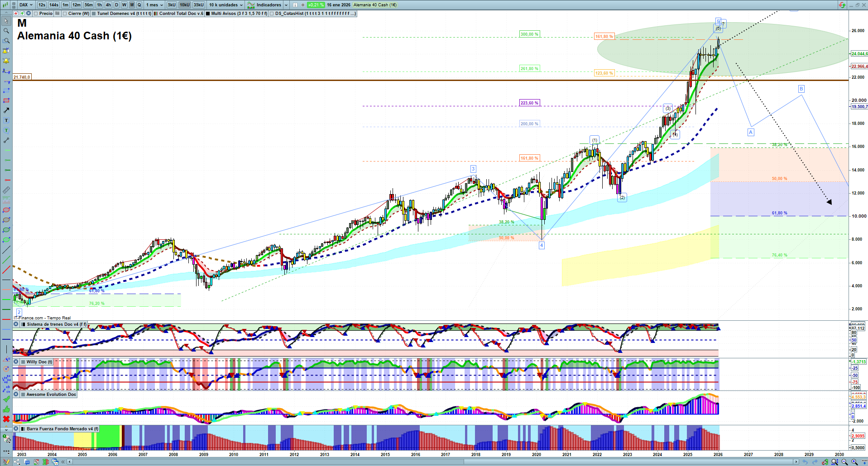
Task: Open the Indicadores chart icon
Action: tap(251, 5)
